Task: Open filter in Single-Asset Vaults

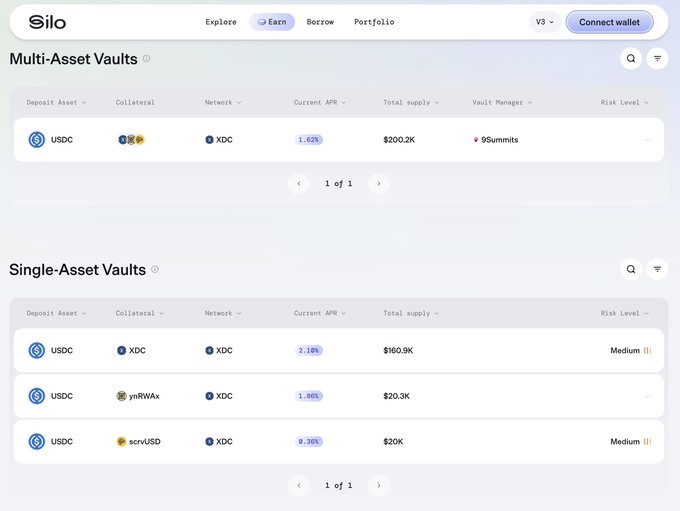Action: click(657, 269)
